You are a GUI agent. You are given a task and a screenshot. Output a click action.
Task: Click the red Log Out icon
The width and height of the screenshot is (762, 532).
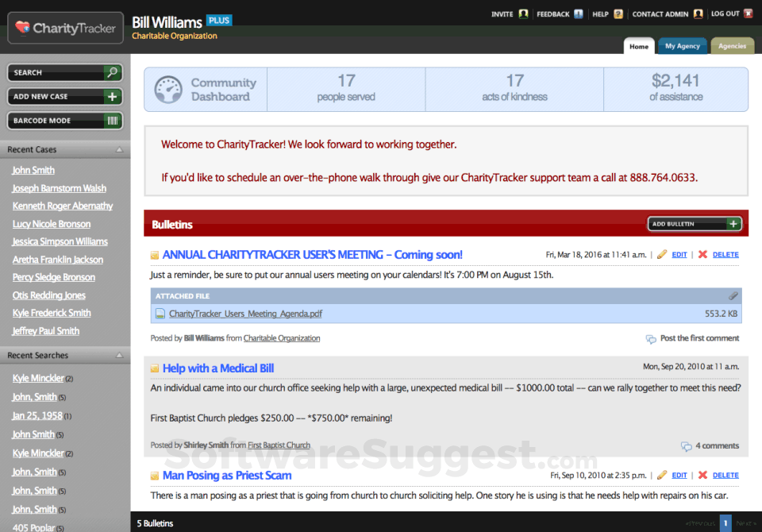749,13
